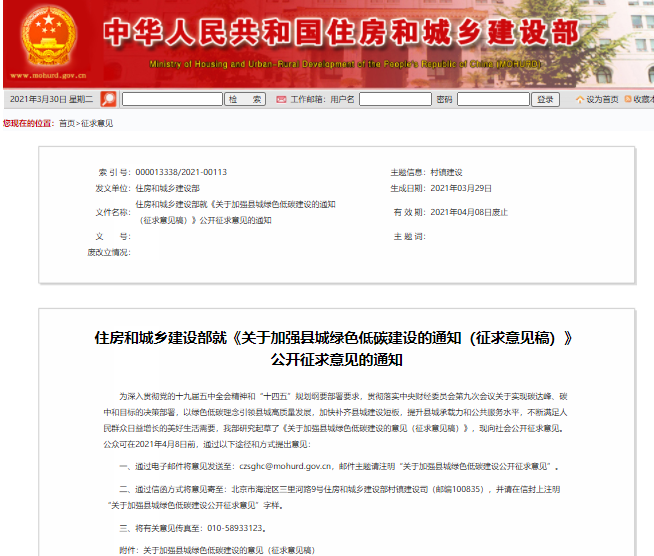Click the email address czsghc@mohurd.gov.cn
This screenshot has width=654, height=556.
[285, 466]
